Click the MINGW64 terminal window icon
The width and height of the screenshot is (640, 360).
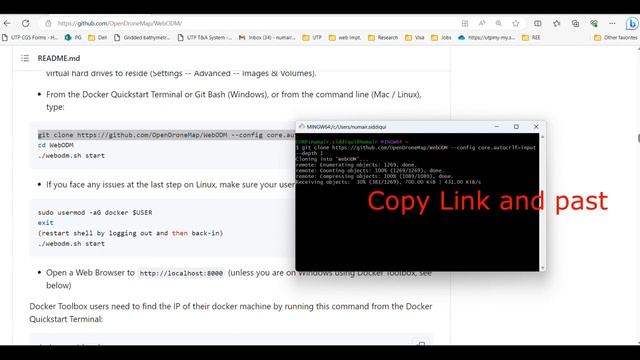302,127
